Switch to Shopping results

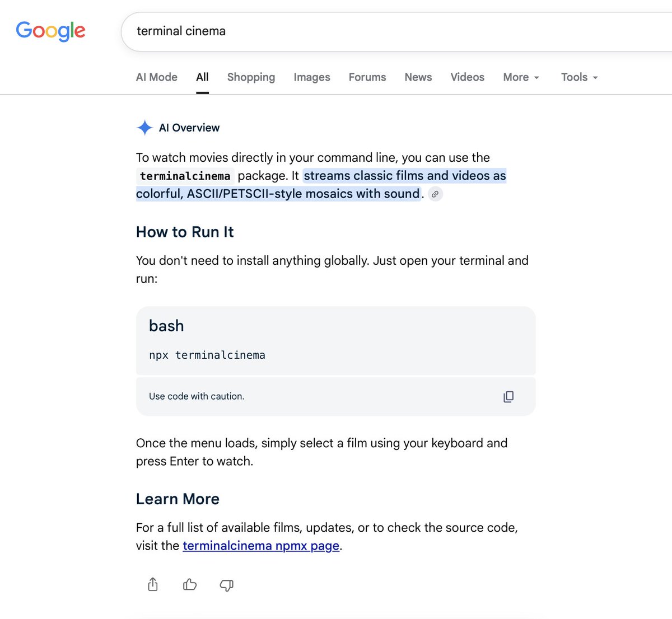tap(251, 77)
